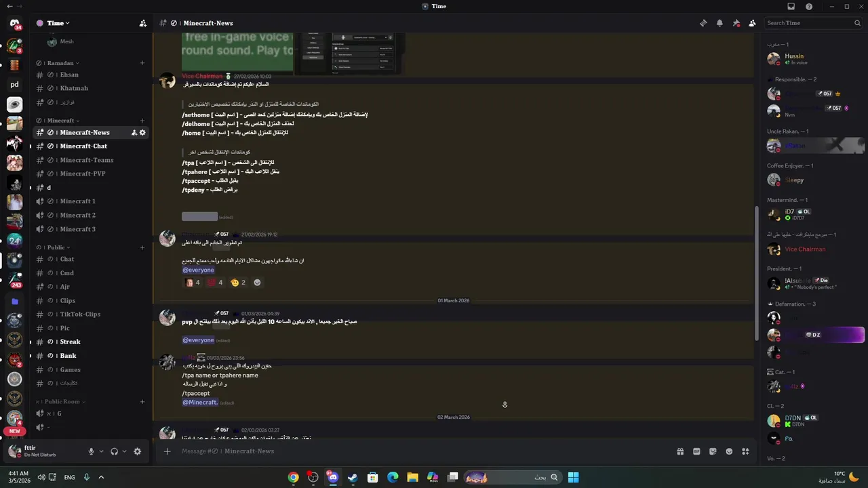Screen dimensions: 868x488
Task: Click the message attachment plus button
Action: coord(167,451)
